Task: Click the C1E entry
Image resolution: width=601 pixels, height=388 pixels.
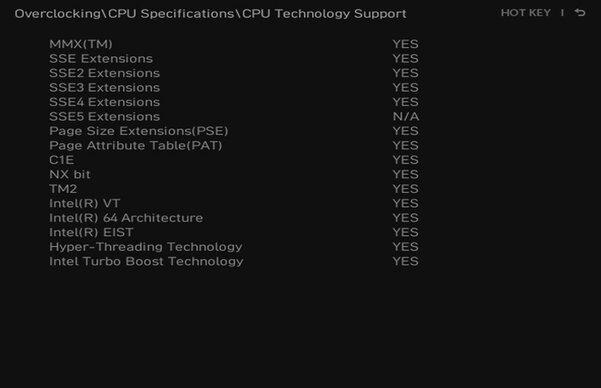Action: coord(62,160)
